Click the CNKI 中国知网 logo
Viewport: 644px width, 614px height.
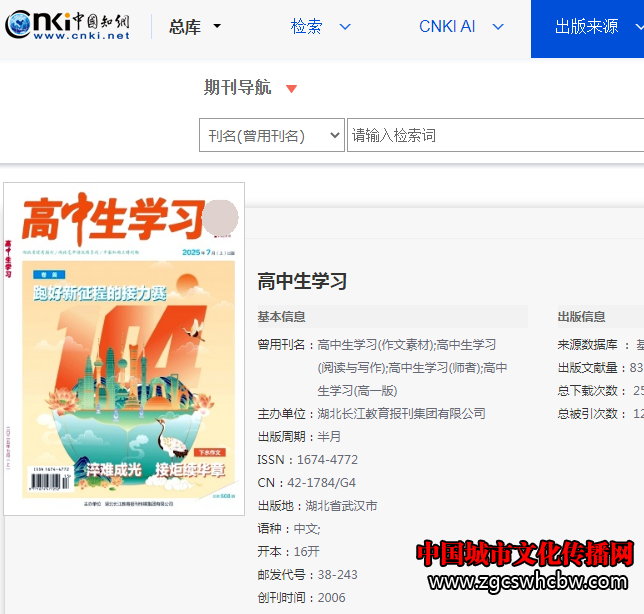68,26
